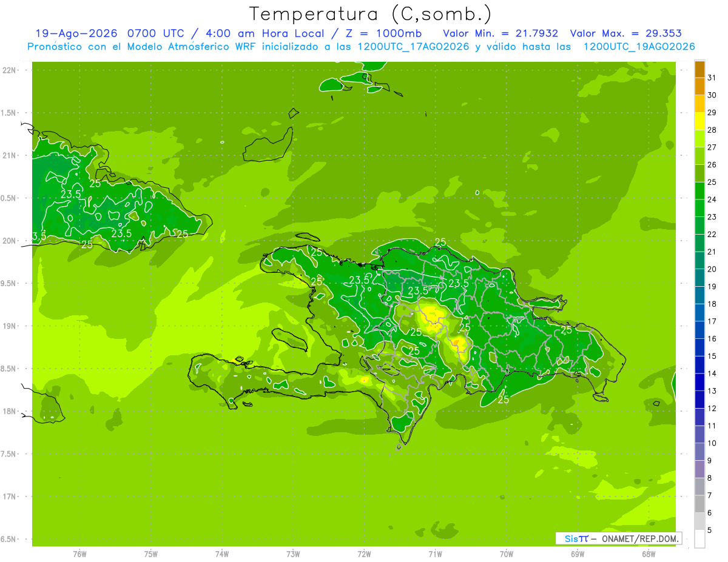Click the "0700 UTC" time text
The image size is (728, 562).
pos(158,33)
